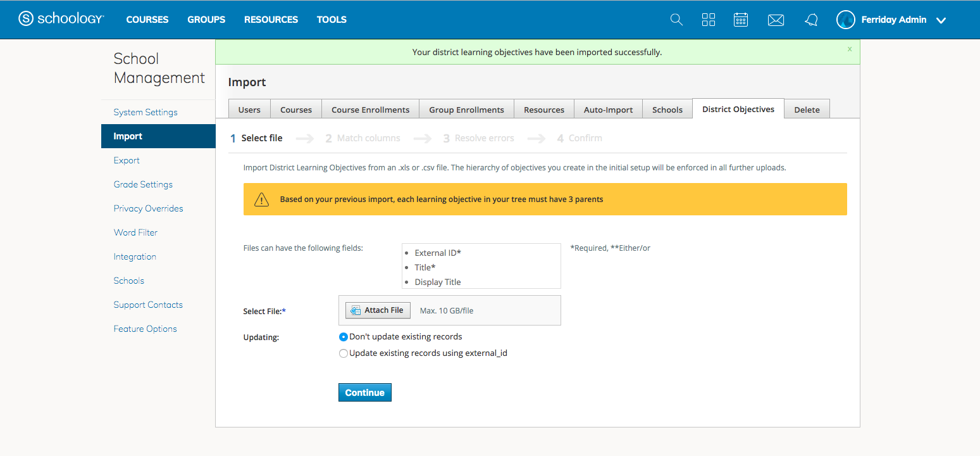
Task: Click the Attach File button
Action: [378, 310]
